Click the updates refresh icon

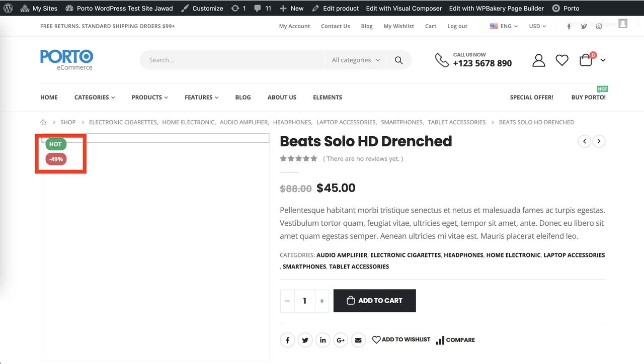235,8
